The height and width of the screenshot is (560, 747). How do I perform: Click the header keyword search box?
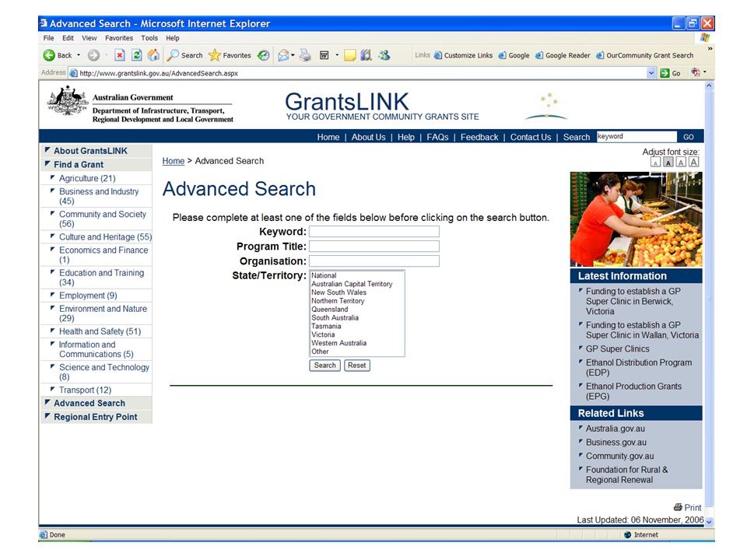(x=637, y=137)
